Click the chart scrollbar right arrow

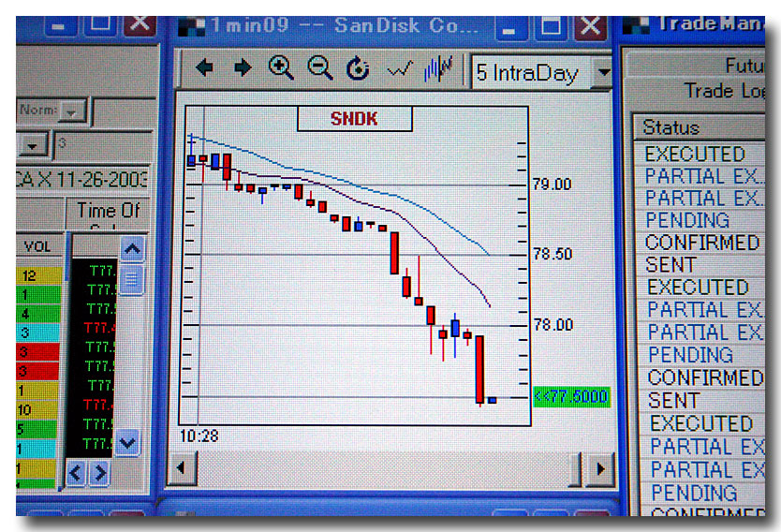600,468
